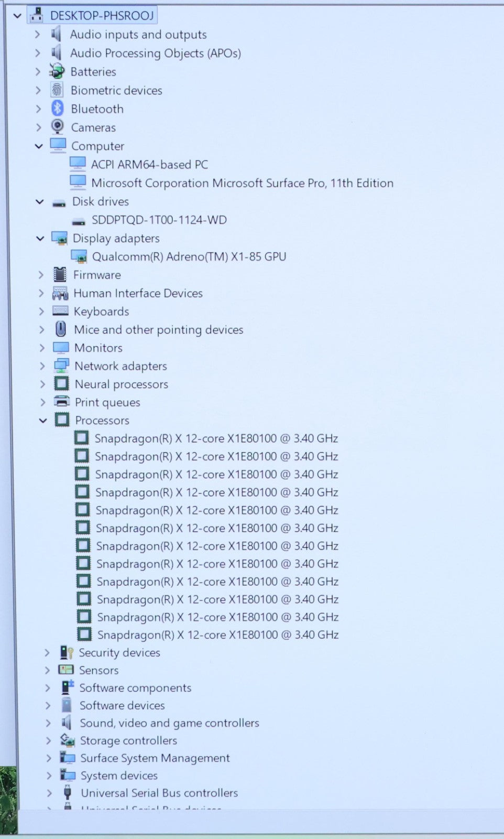504x839 pixels.
Task: Click the Qualcomm Adreno GPU adapter icon
Action: pos(79,256)
